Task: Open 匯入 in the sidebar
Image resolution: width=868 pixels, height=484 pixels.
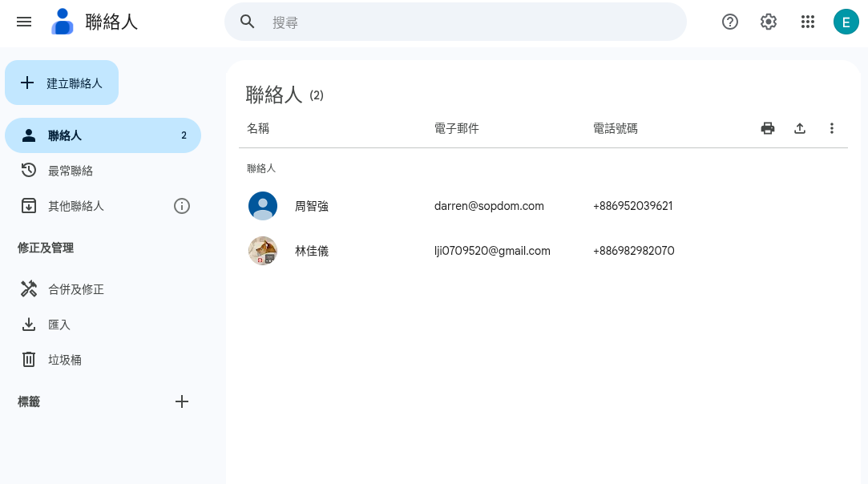Action: [103, 325]
